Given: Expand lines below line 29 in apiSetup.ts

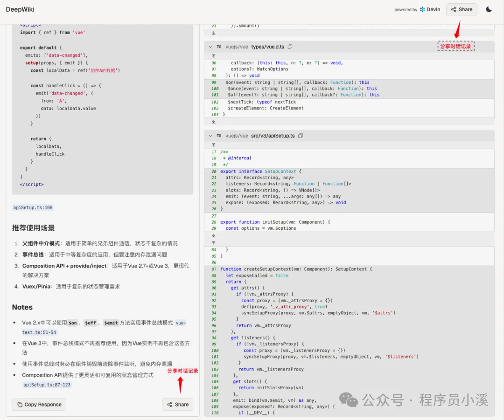Looking at the screenshot, I should [213, 236].
